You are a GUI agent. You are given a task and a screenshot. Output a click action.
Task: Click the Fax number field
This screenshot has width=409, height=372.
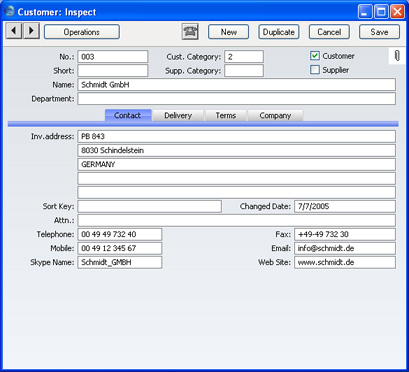345,234
